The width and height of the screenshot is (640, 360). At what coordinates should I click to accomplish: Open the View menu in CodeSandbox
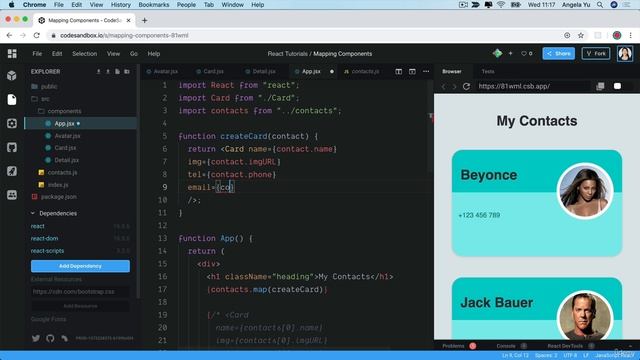pyautogui.click(x=113, y=53)
